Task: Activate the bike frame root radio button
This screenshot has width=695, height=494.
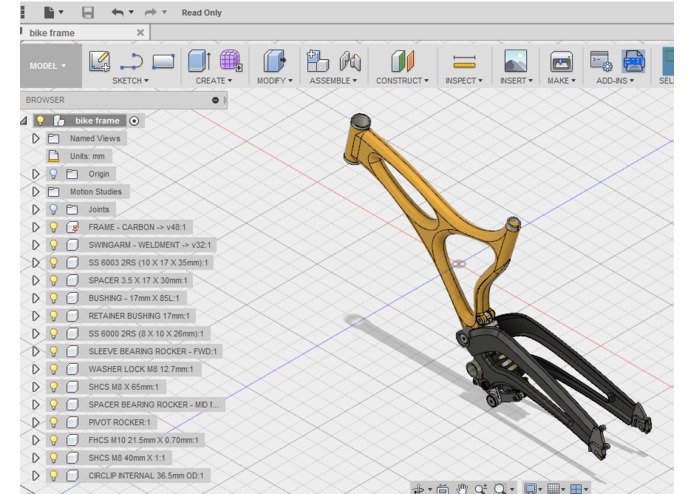Action: tap(134, 121)
